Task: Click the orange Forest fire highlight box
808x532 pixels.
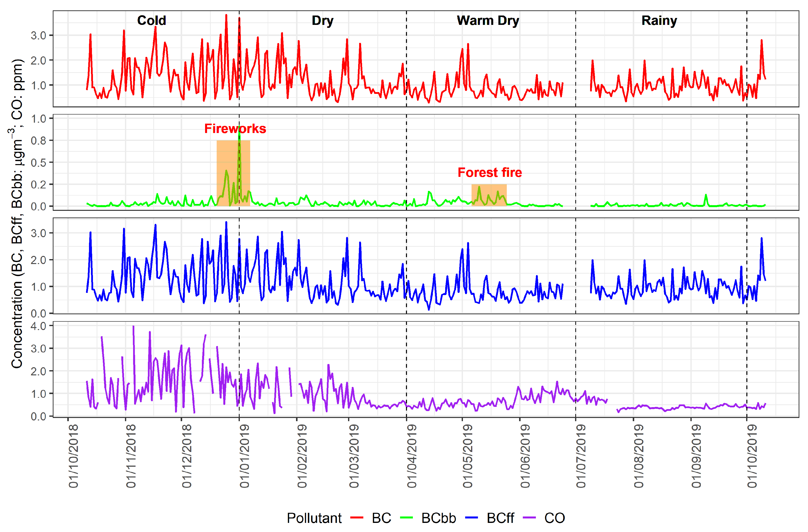Action: 489,195
